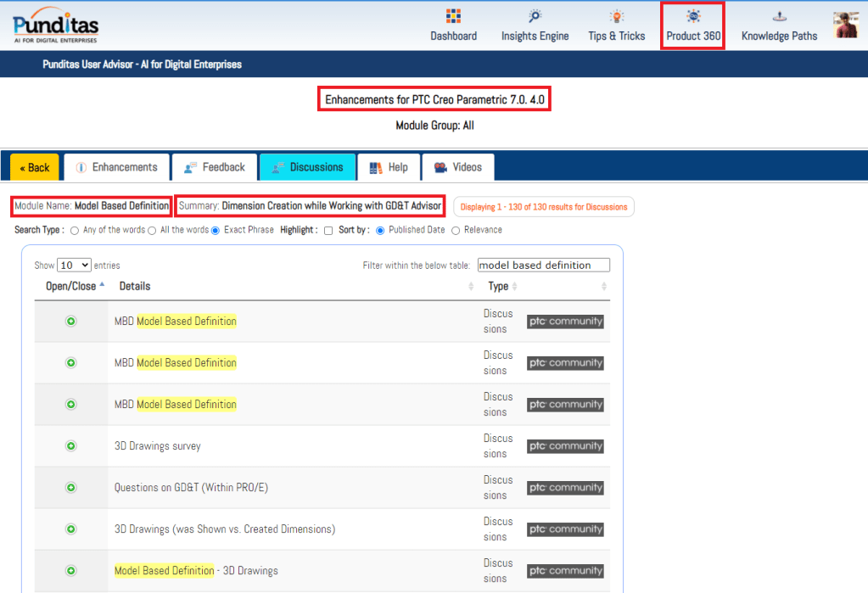The width and height of the screenshot is (868, 593).
Task: Click the user profile avatar
Action: (846, 25)
